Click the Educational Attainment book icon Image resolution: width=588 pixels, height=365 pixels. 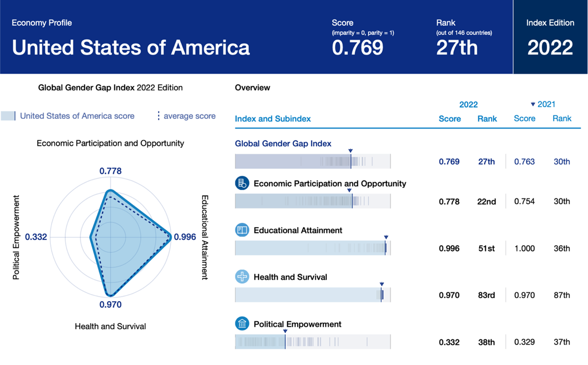point(242,230)
